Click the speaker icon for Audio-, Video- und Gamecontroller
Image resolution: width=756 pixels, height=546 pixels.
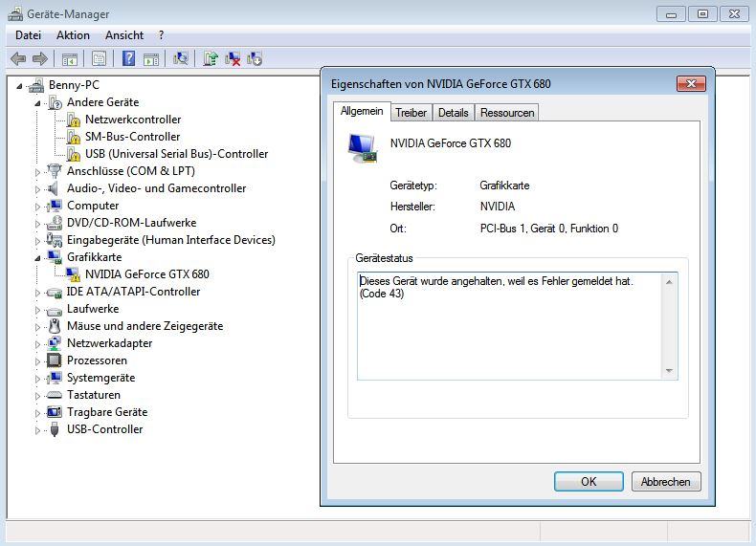54,188
